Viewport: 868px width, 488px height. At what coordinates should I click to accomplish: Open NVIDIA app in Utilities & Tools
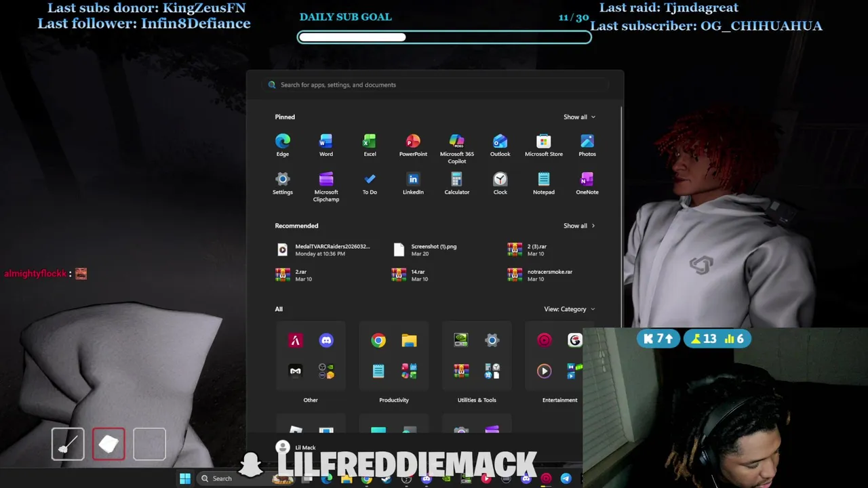[x=461, y=340]
